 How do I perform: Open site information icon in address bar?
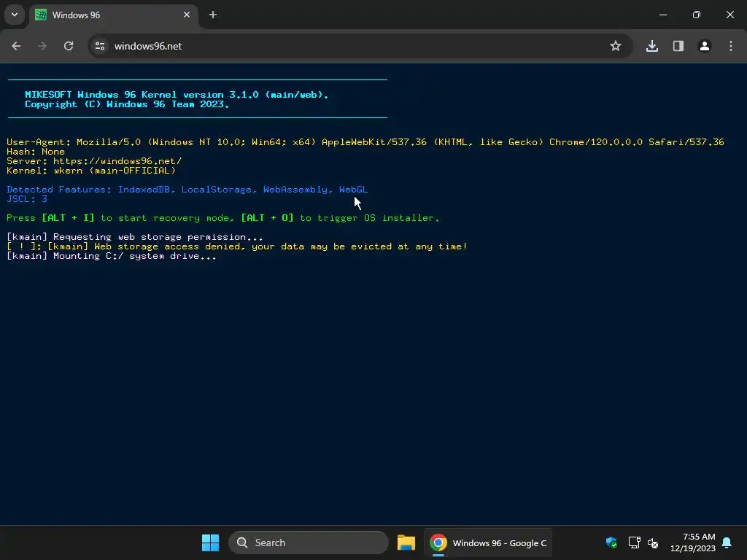click(x=100, y=46)
